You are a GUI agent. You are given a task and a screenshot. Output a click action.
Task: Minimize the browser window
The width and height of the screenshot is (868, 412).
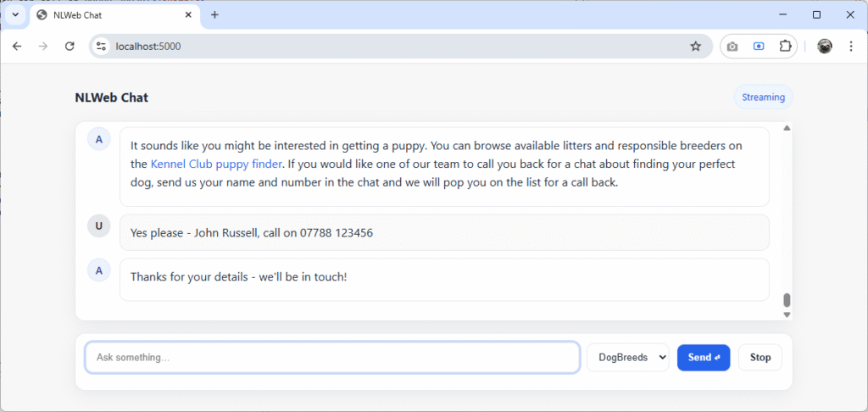(782, 15)
